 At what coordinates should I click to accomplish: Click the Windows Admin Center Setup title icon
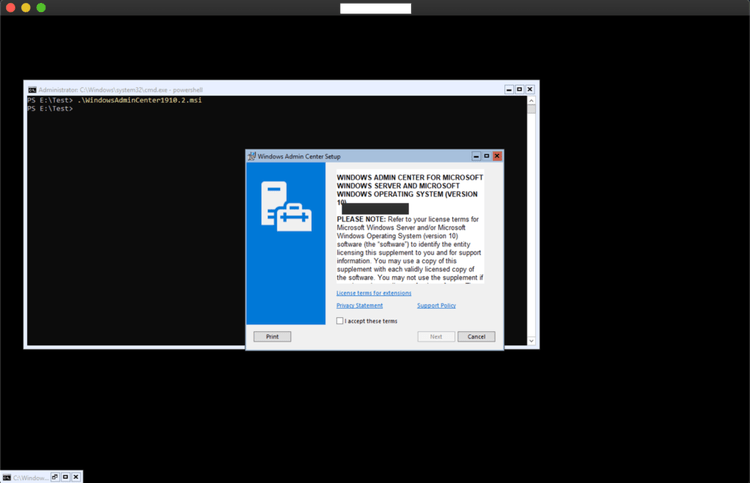[252, 156]
